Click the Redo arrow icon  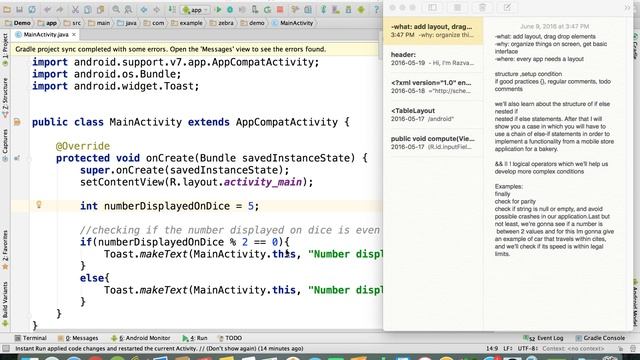[60, 9]
